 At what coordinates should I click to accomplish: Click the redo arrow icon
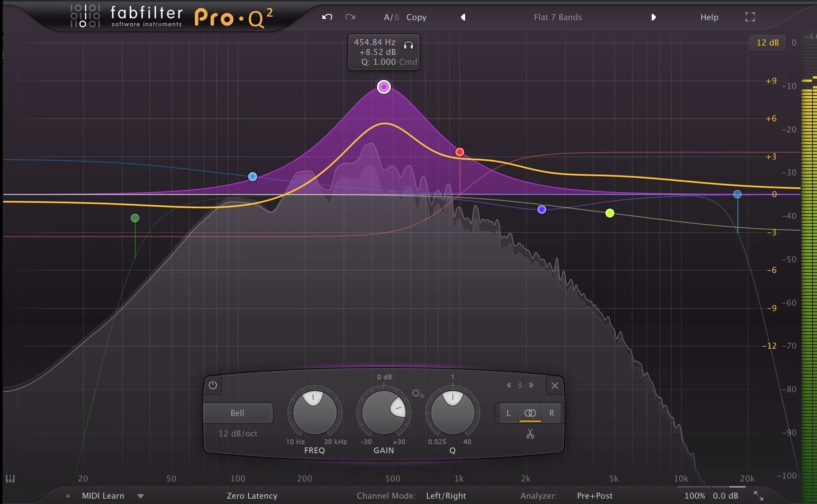tap(350, 17)
